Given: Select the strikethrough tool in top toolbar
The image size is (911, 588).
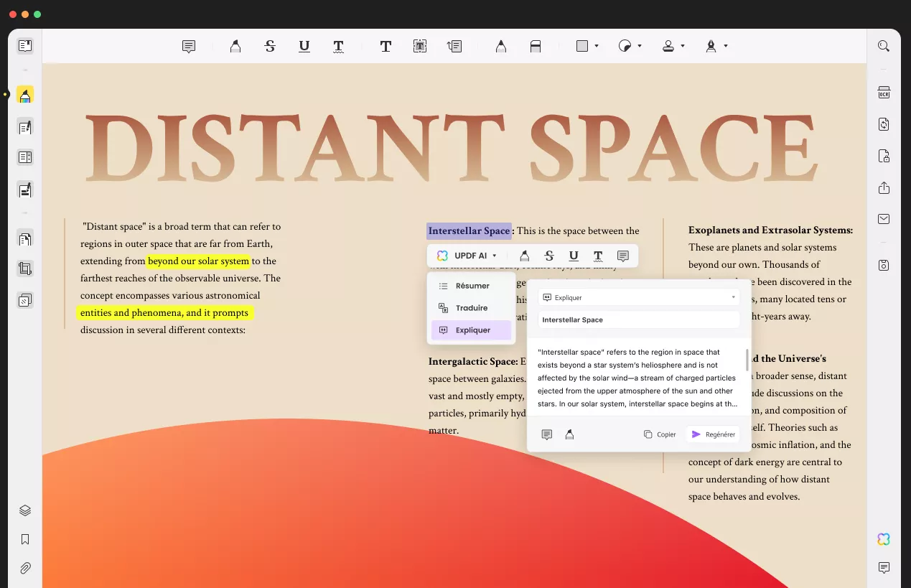Looking at the screenshot, I should point(270,46).
